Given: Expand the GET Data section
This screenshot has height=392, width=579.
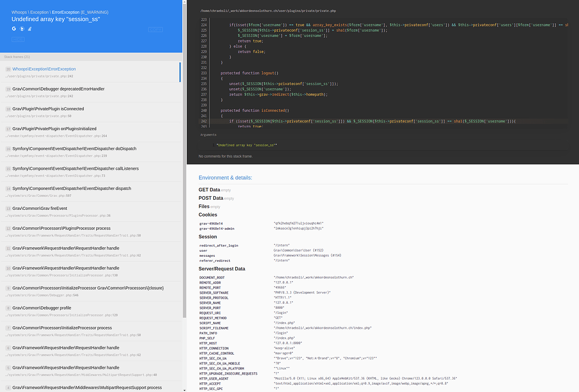Looking at the screenshot, I should (x=209, y=189).
